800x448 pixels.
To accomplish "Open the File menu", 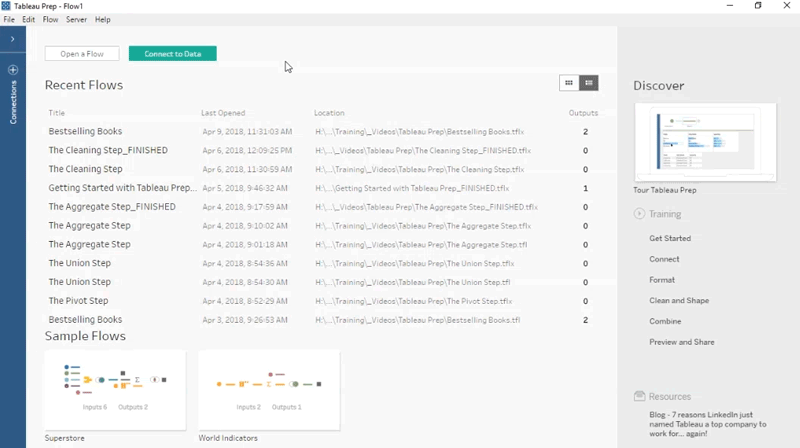I will tap(9, 19).
